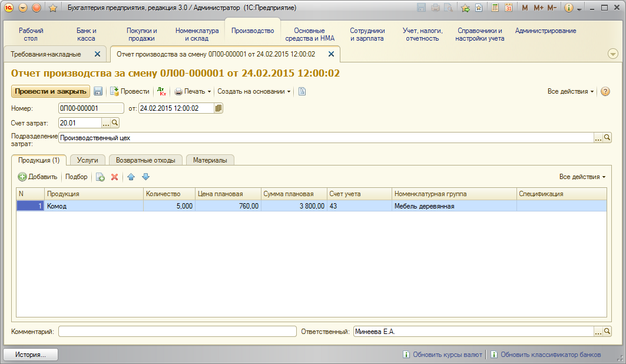Delete row with red X icon
The width and height of the screenshot is (626, 364).
(x=115, y=177)
